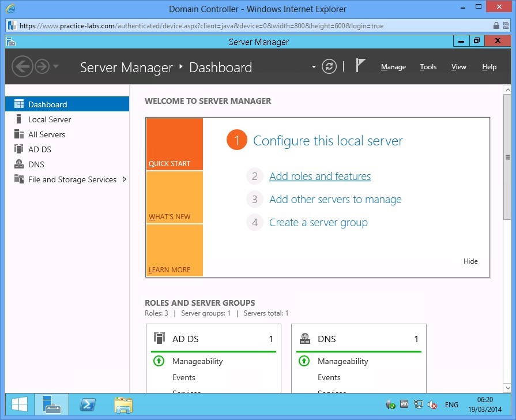Screen dimensions: 516x420
Task: Click Add roles and features link
Action: tap(320, 177)
